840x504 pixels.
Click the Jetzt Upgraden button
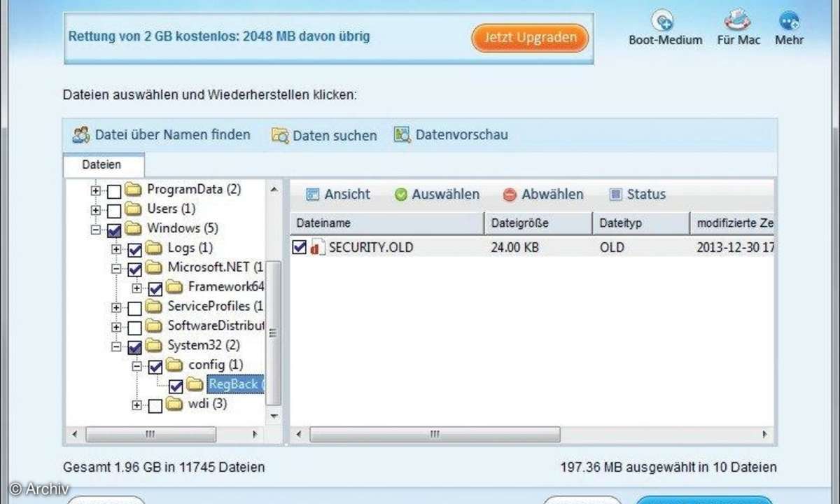point(529,37)
